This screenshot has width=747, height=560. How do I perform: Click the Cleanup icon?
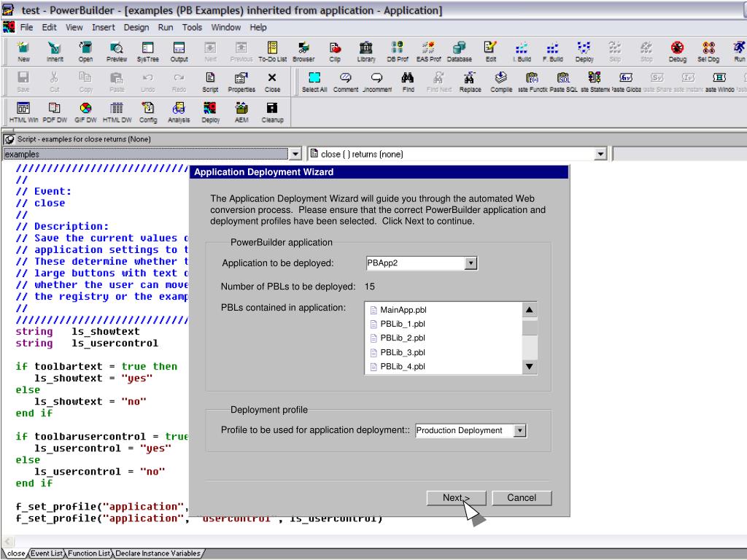[x=273, y=113]
